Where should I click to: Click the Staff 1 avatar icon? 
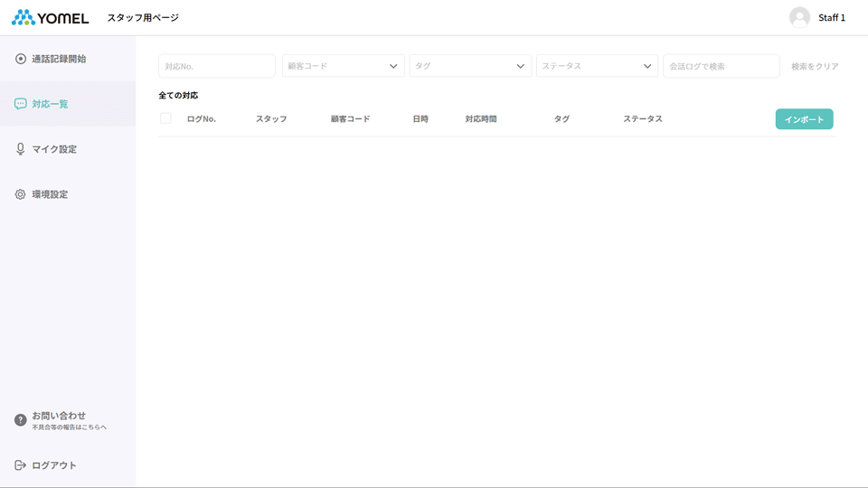pyautogui.click(x=799, y=17)
